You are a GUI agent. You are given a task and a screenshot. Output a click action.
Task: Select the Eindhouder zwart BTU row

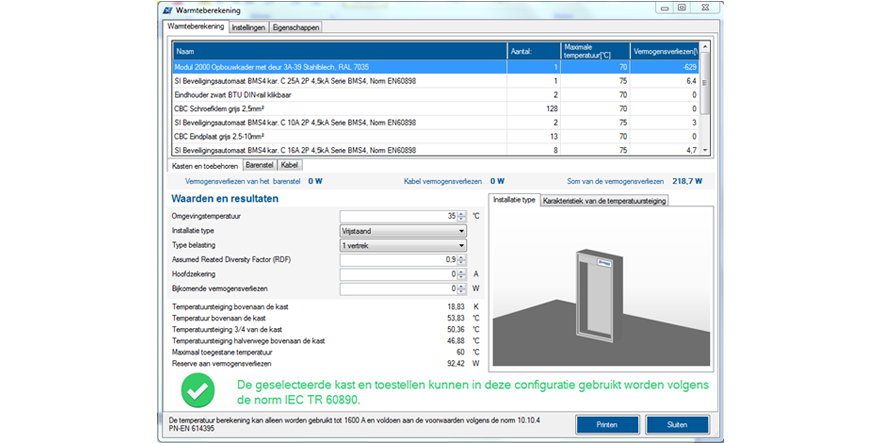[x=436, y=95]
